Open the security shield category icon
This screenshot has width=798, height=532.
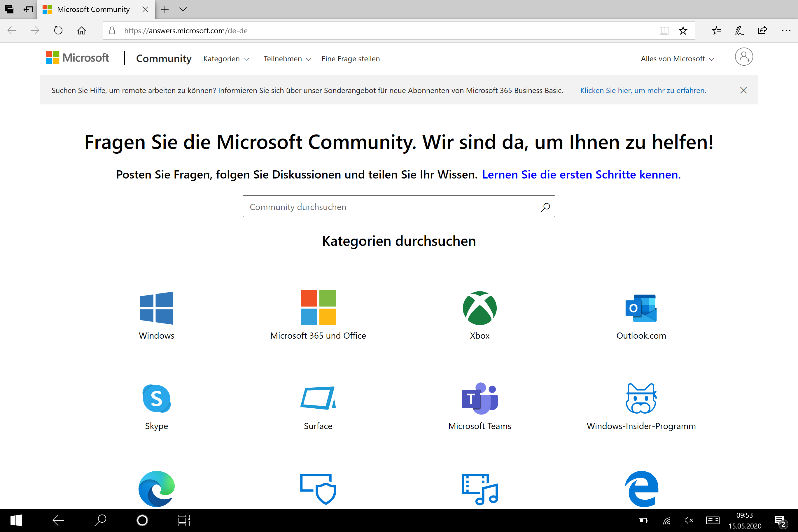pyautogui.click(x=318, y=489)
